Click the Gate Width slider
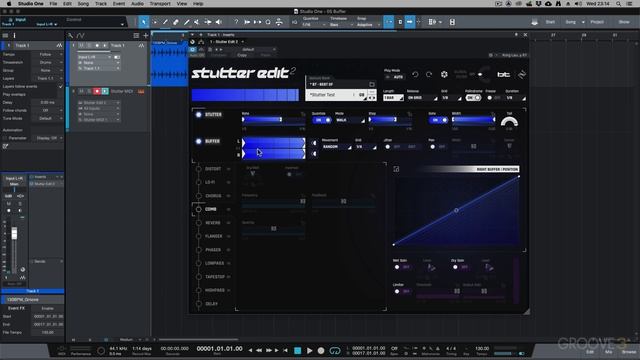The image size is (640, 360). 473,120
